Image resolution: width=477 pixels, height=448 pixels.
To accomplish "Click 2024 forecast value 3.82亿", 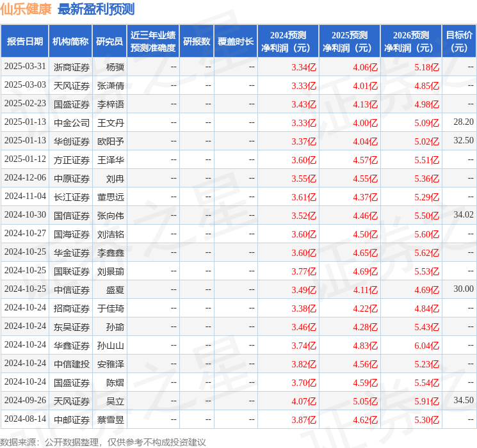I will coord(303,364).
